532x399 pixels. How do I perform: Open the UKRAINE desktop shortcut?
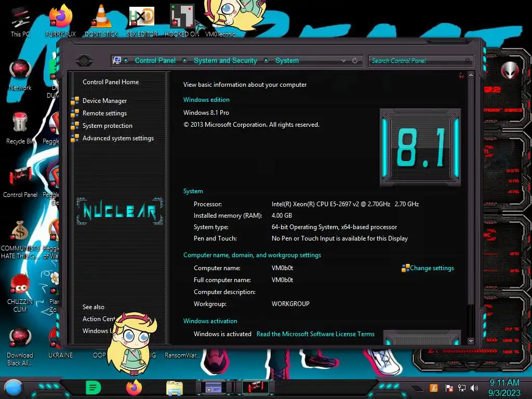point(60,355)
